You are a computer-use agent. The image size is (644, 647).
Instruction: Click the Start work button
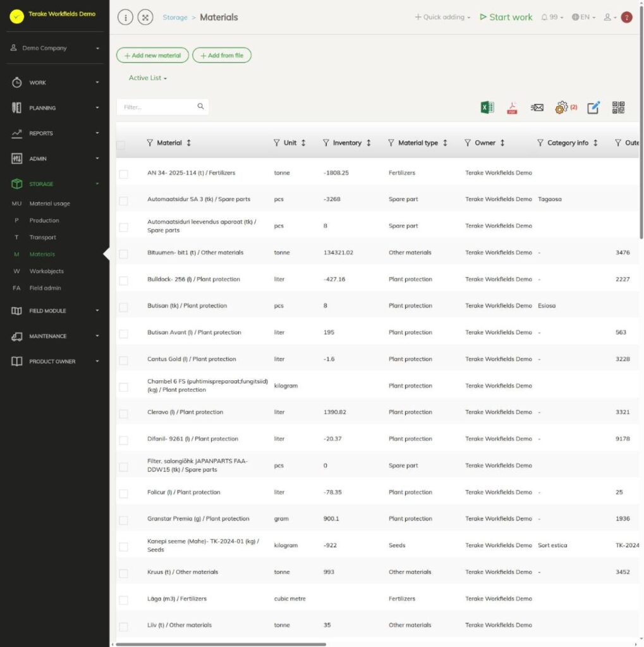506,17
